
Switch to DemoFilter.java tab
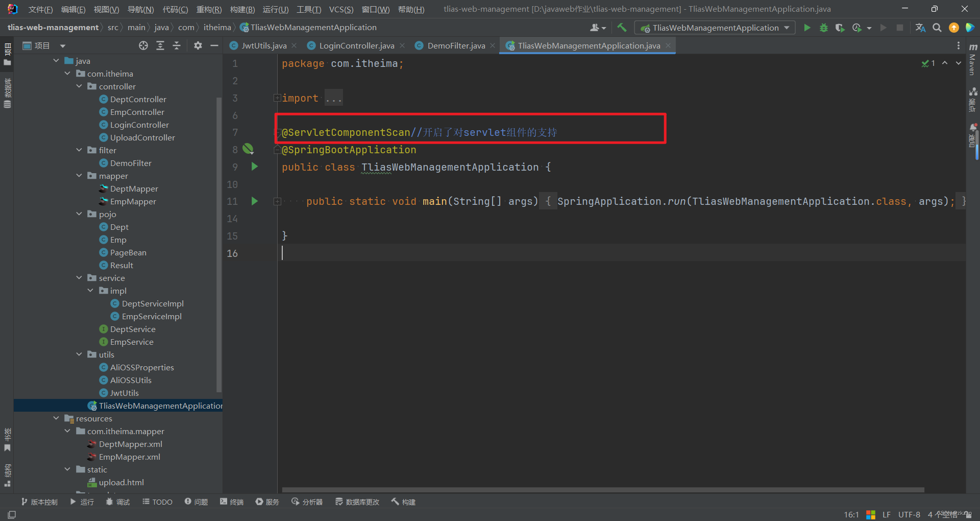click(456, 45)
